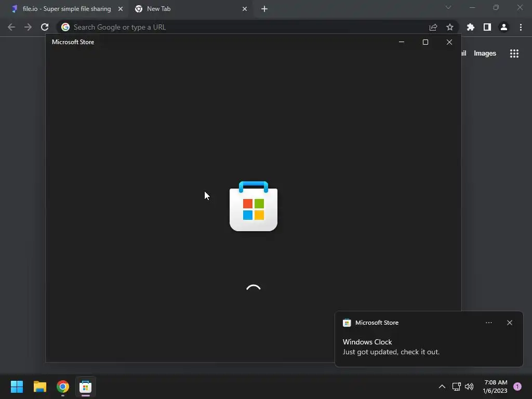The width and height of the screenshot is (532, 399).
Task: Open File Explorer from taskbar
Action: [39, 387]
